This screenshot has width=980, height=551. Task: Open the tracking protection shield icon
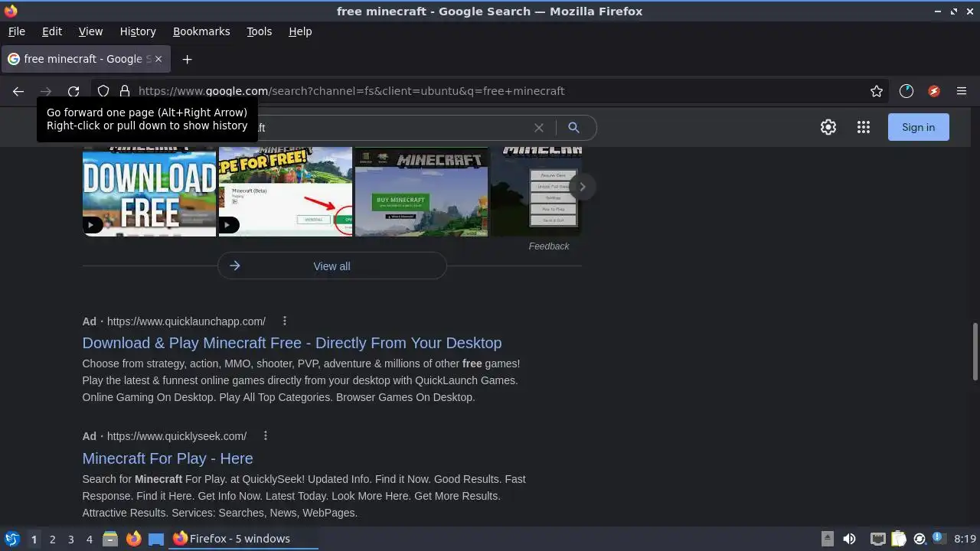(103, 91)
